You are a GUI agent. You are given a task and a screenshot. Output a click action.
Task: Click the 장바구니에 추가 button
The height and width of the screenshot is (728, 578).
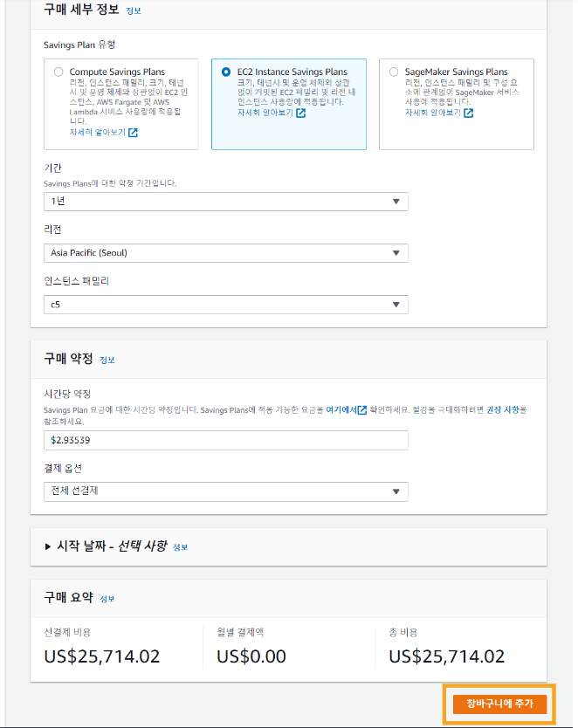point(499,704)
